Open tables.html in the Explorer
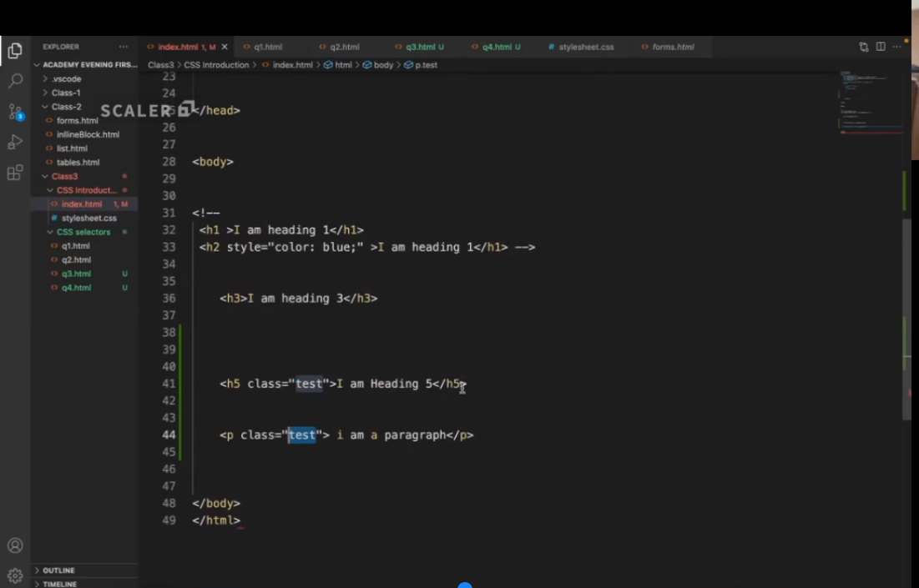Image resolution: width=919 pixels, height=588 pixels. 78,163
